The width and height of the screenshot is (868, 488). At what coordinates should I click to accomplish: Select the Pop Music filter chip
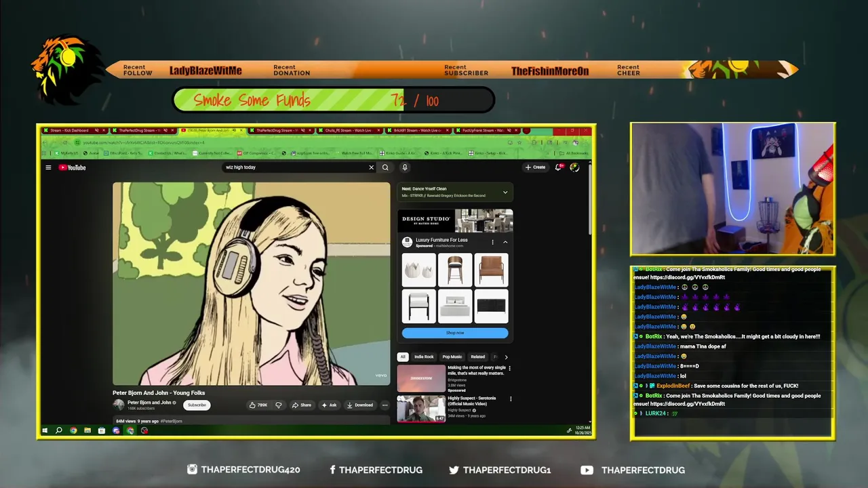click(x=452, y=357)
